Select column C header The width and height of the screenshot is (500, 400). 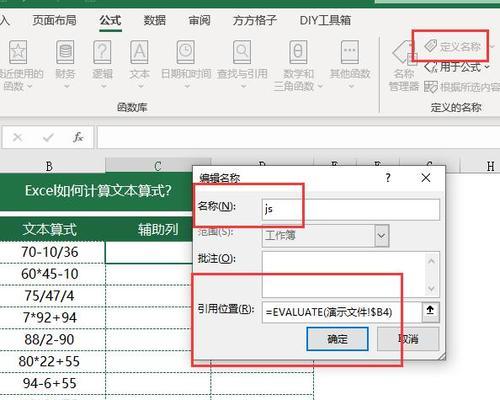[x=158, y=166]
